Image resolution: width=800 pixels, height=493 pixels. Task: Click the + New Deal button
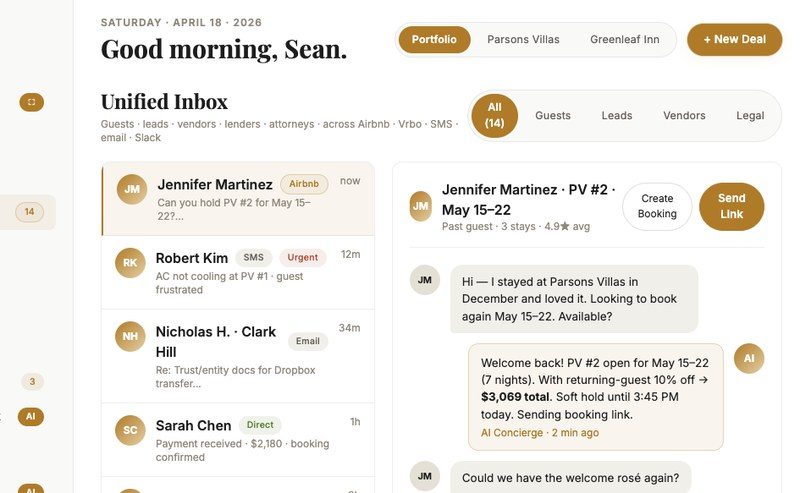click(734, 39)
